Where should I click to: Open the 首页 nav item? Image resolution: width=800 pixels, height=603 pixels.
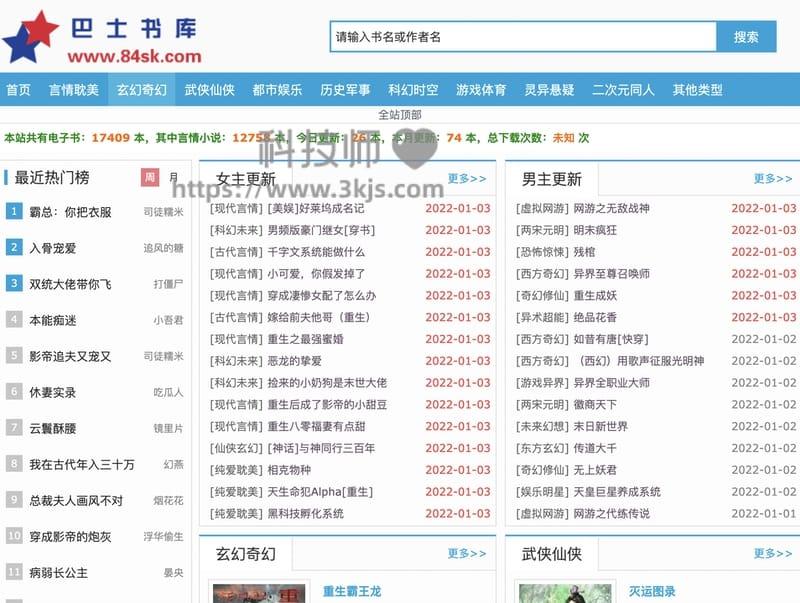[x=18, y=90]
